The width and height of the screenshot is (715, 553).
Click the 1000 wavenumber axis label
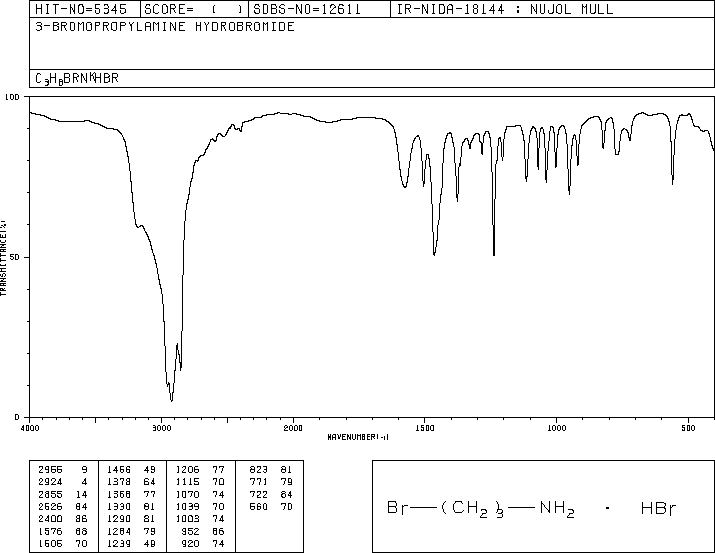tap(556, 428)
